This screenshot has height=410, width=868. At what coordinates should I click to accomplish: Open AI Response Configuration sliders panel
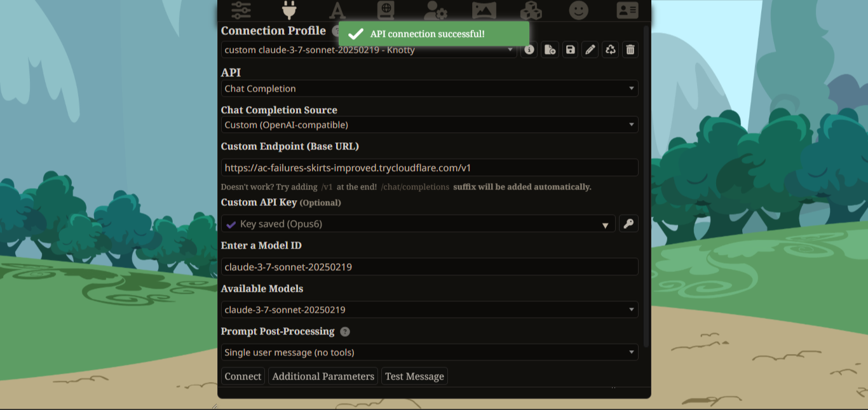[x=241, y=10]
